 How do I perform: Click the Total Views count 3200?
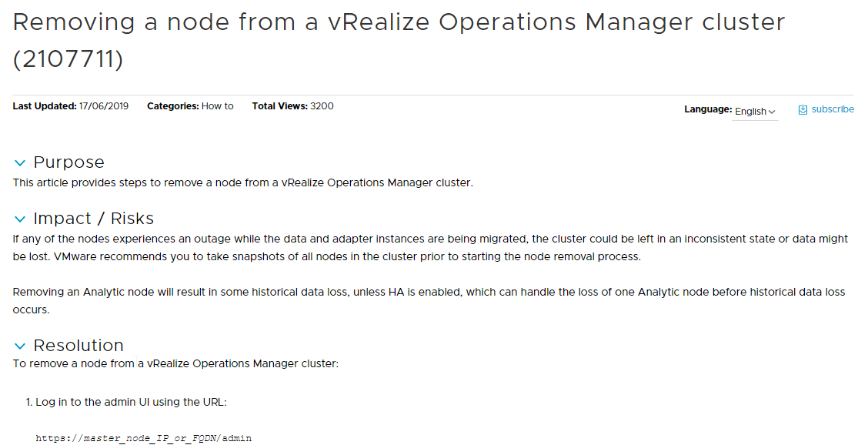[x=322, y=105]
